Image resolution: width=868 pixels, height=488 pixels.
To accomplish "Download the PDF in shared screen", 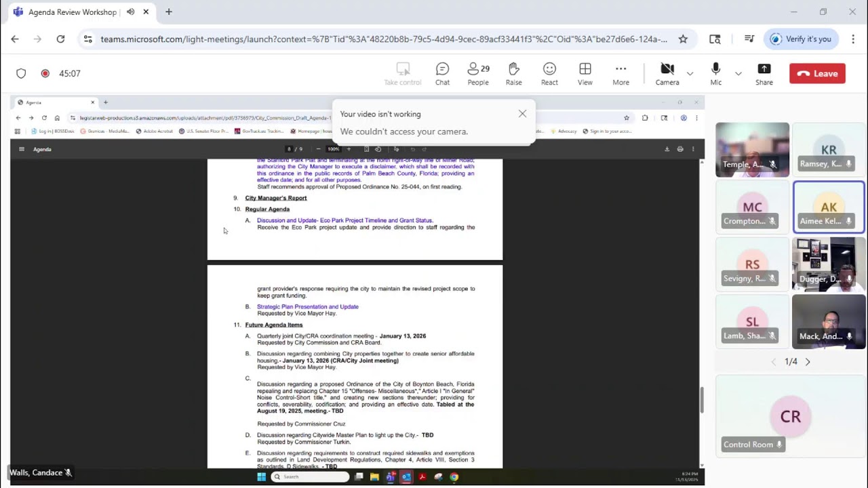I will point(667,149).
